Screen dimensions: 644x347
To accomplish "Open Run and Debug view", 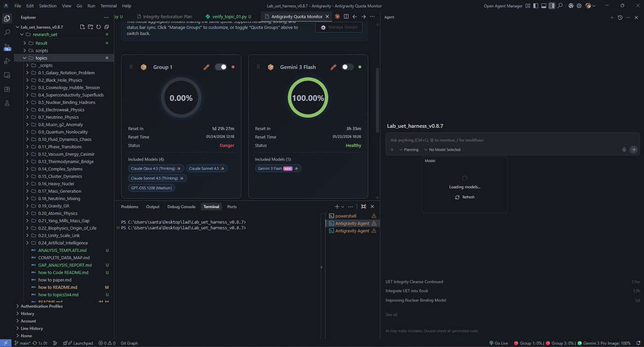I will point(7,61).
